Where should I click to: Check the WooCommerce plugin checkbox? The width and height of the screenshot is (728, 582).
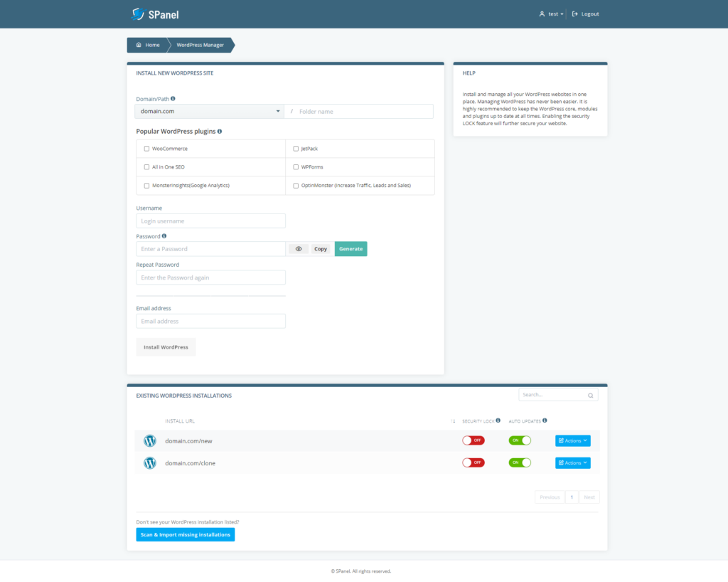pyautogui.click(x=146, y=148)
